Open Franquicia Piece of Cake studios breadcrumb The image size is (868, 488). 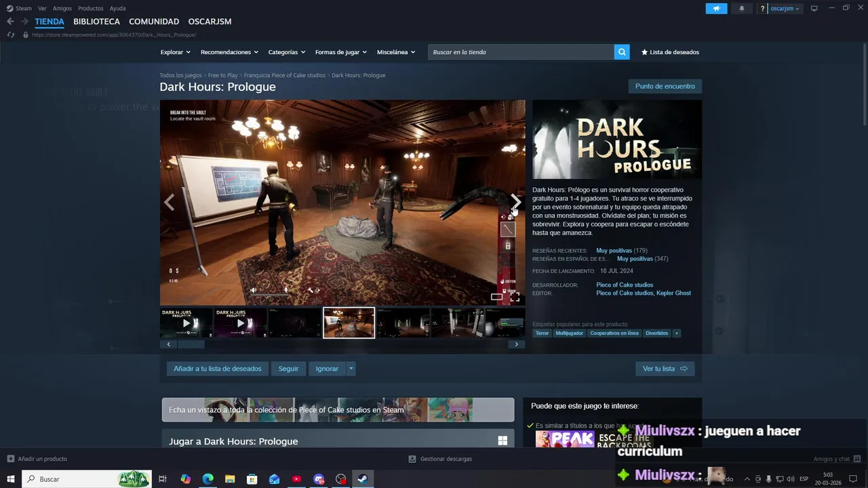[285, 75]
